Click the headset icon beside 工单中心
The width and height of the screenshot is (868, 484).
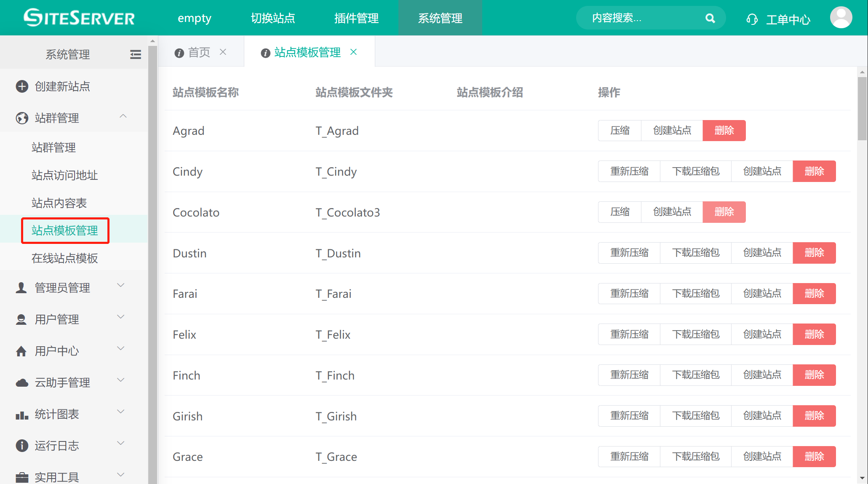(x=752, y=19)
